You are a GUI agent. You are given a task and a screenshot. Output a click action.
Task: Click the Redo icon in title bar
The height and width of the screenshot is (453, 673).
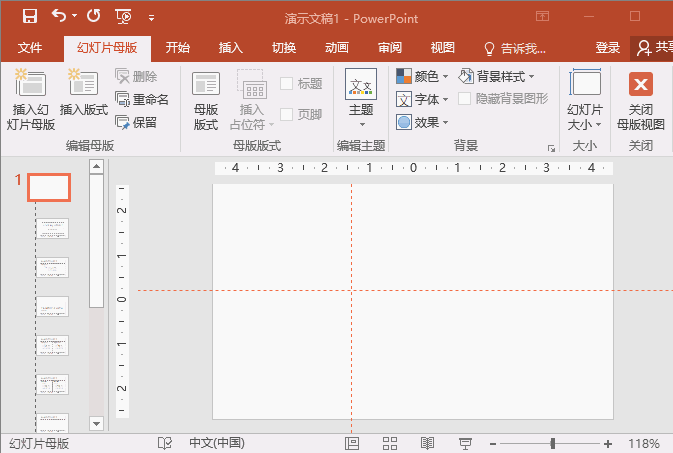pyautogui.click(x=94, y=16)
